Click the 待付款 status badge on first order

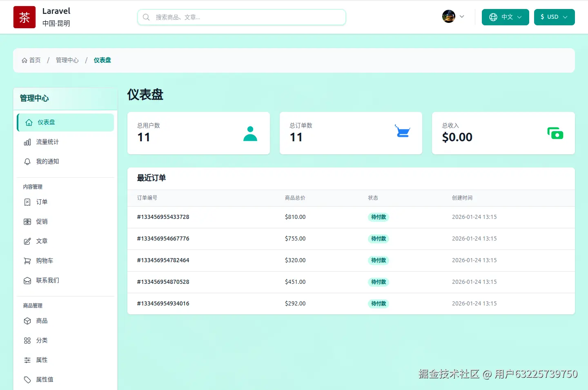coord(378,217)
